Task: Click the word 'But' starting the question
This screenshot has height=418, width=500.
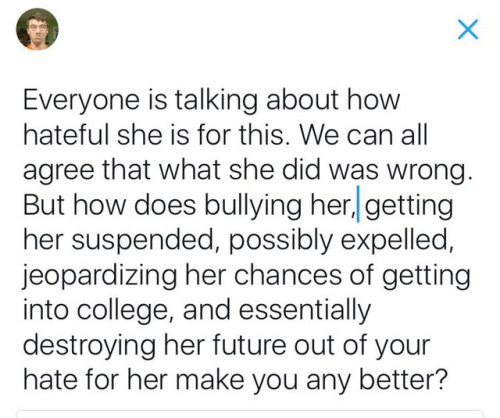Action: tap(45, 205)
